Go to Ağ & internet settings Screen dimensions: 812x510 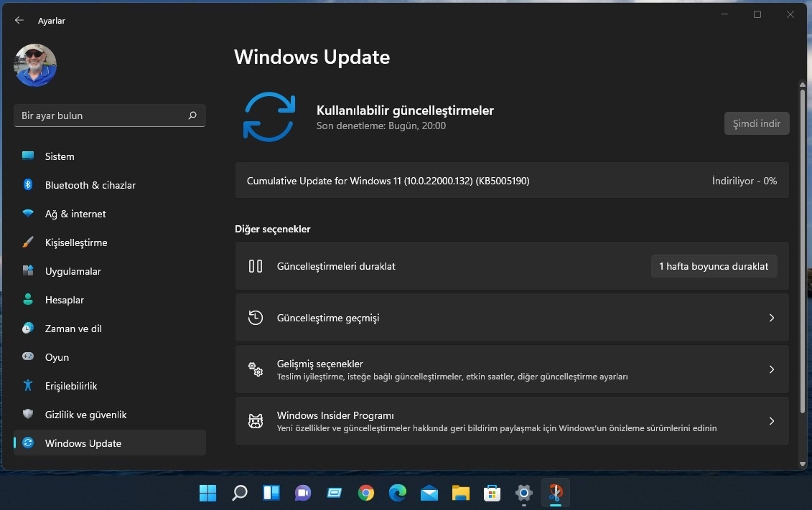point(110,214)
